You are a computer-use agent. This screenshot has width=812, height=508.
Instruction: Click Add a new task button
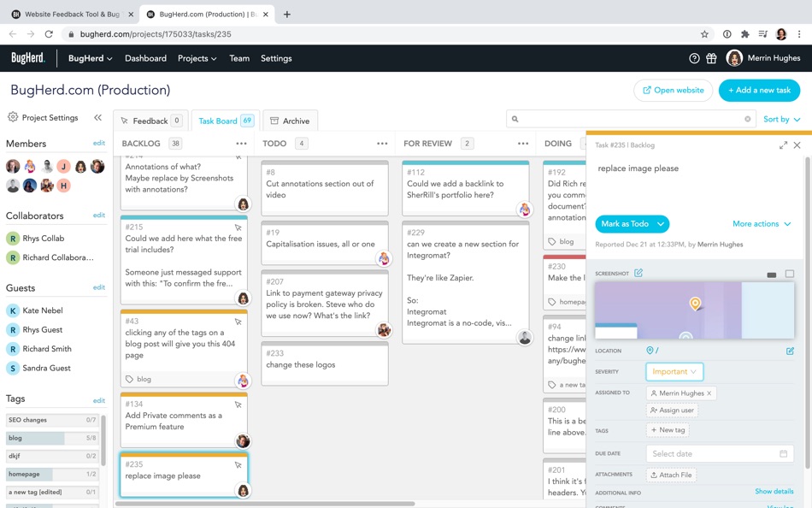pos(759,90)
